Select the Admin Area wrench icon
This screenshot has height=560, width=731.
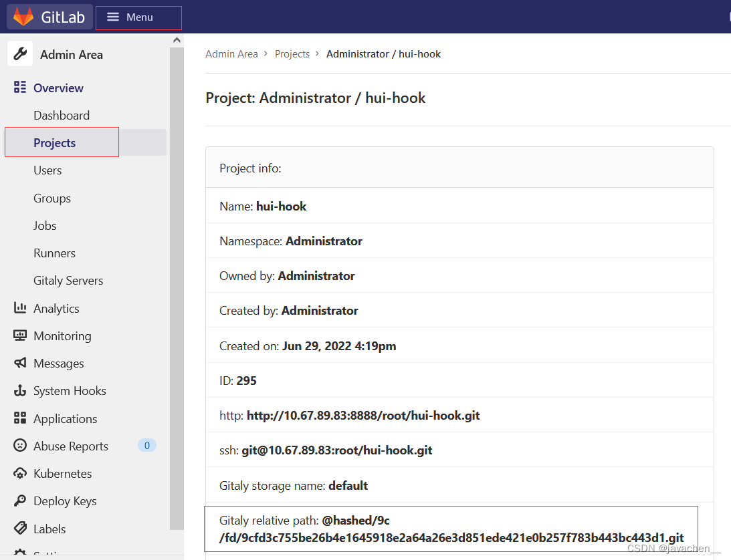(x=19, y=53)
